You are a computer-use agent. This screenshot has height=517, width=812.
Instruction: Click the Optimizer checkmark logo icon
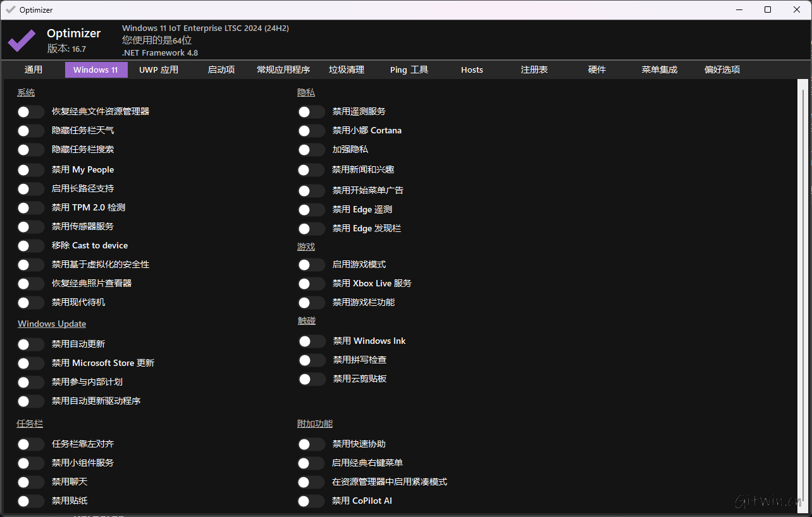point(21,40)
